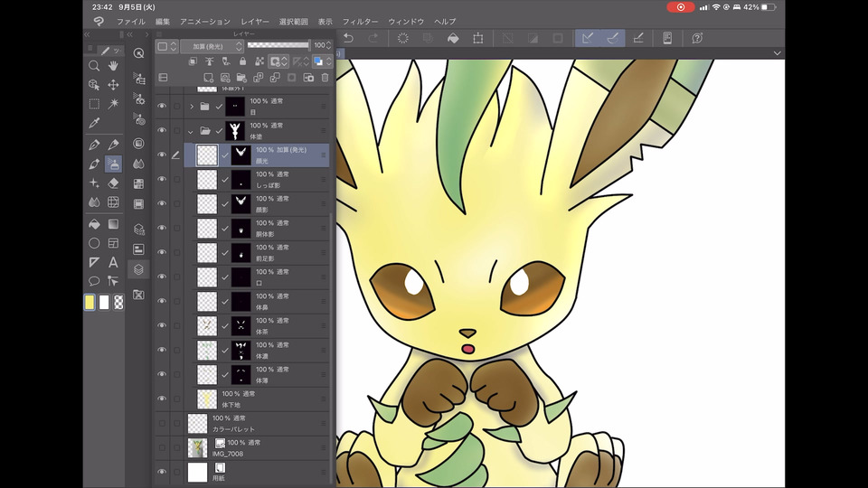Click the opacity 100 stepper arrows

tap(329, 46)
